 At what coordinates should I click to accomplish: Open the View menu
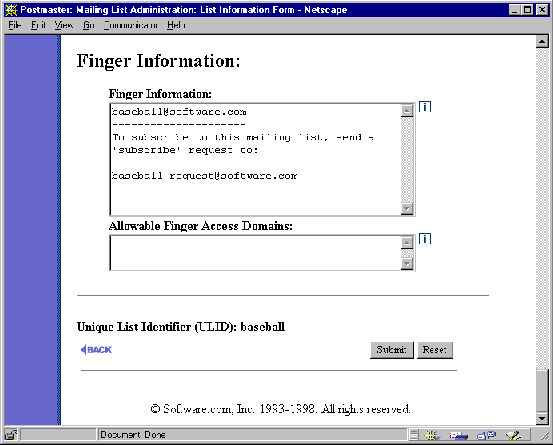pyautogui.click(x=64, y=25)
